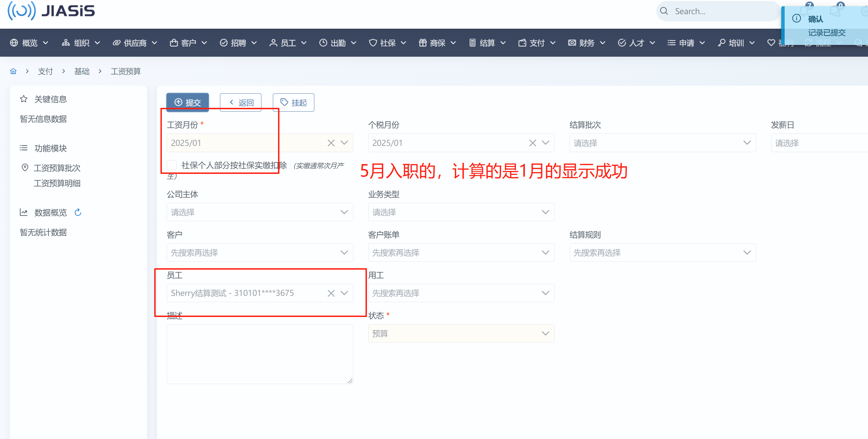Open the 支付 menu in navbar
Image resolution: width=868 pixels, height=439 pixels.
click(536, 43)
